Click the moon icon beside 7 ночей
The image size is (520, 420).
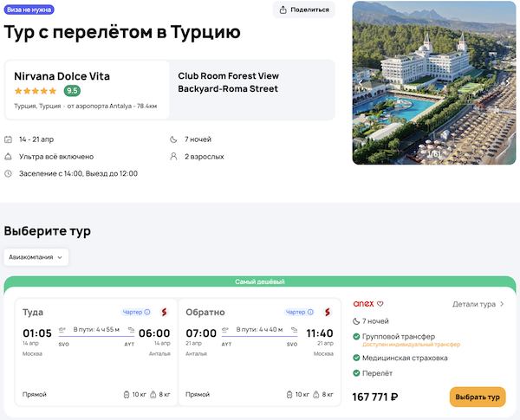coord(174,139)
